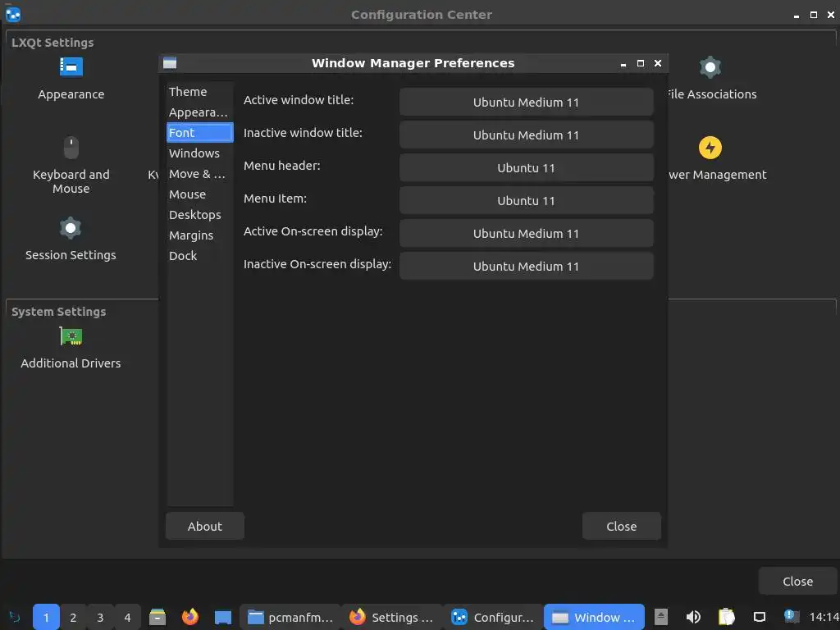The width and height of the screenshot is (840, 630).
Task: Open volume control speaker icon
Action: 693,617
